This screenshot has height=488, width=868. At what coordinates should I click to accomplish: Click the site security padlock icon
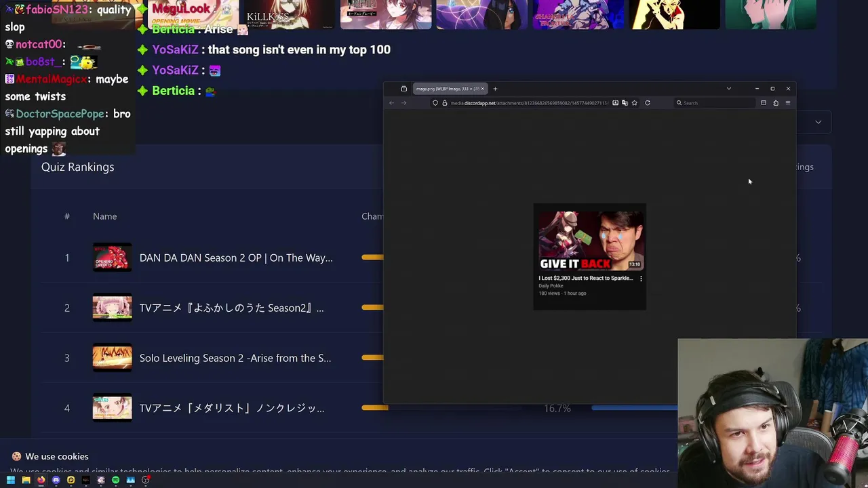click(x=445, y=103)
